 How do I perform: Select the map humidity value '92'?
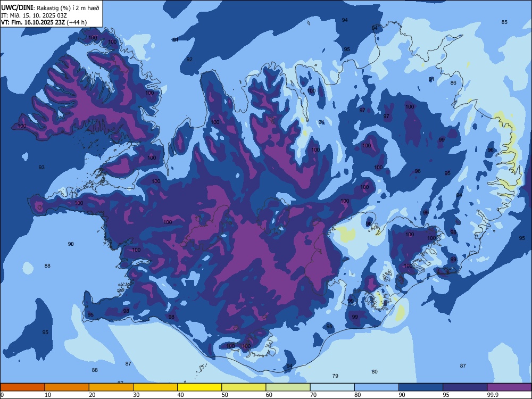[189, 60]
